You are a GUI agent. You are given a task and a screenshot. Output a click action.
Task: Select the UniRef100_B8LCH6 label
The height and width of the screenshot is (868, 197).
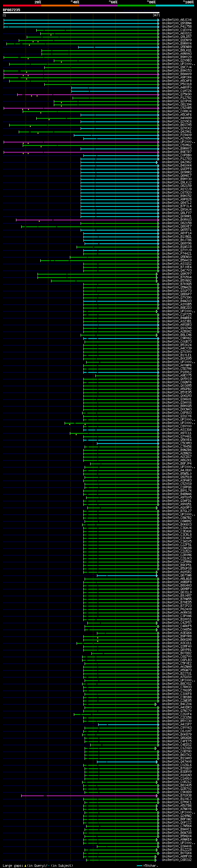[x=177, y=335]
